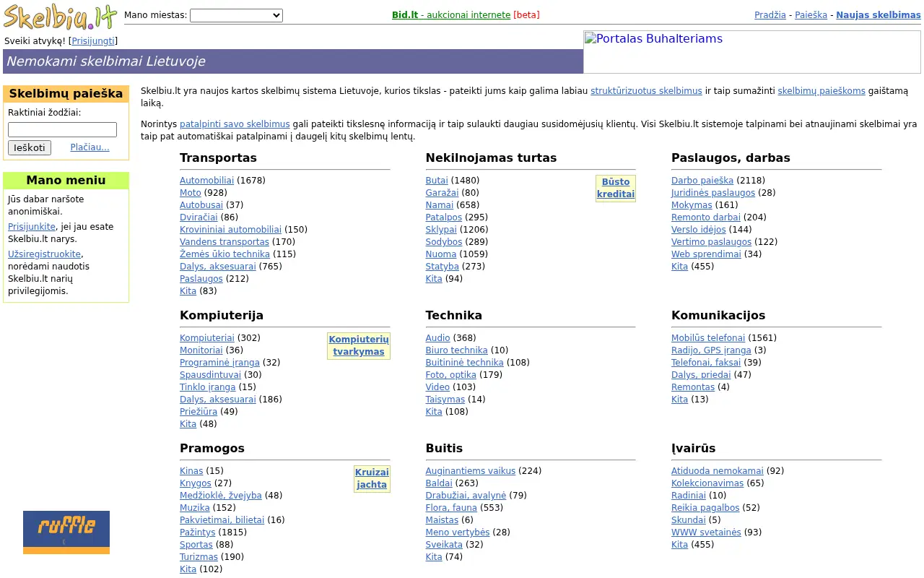Click the Būsto kreditai promo box
Viewport: 924px width, 578px height.
(x=616, y=188)
